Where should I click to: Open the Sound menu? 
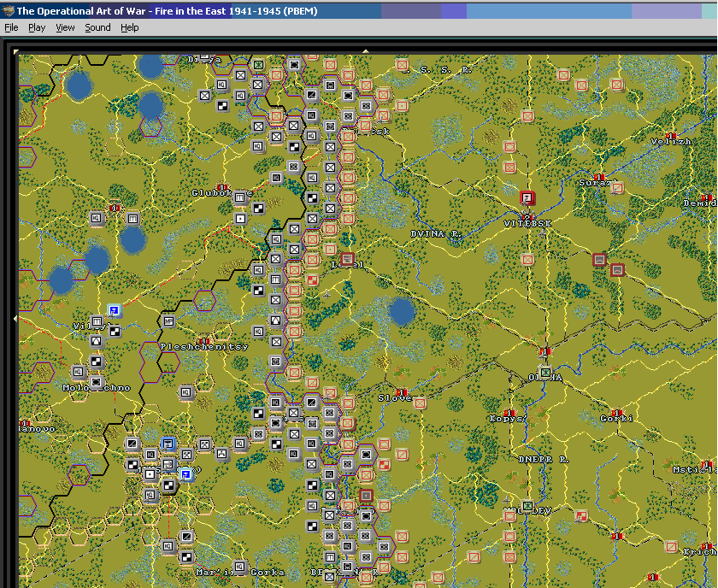[97, 27]
